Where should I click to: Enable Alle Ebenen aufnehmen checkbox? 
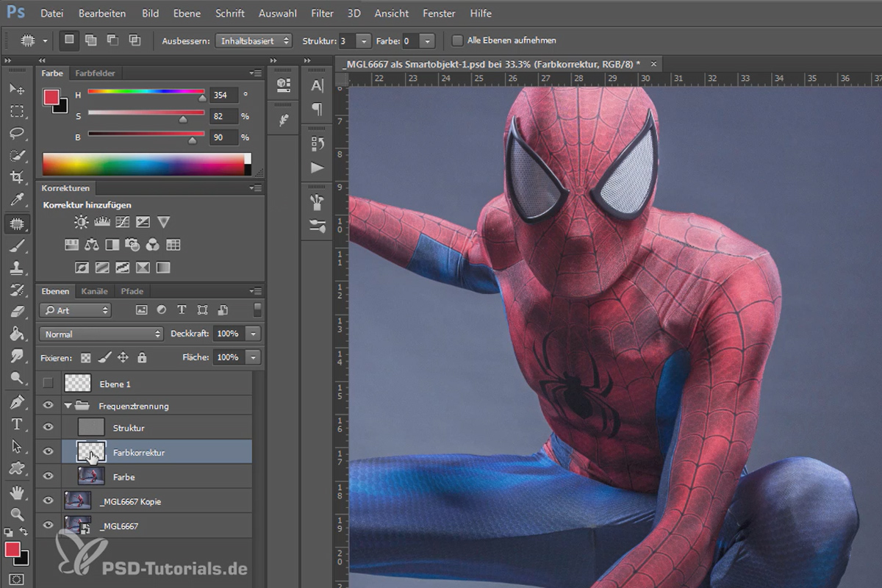click(x=458, y=40)
